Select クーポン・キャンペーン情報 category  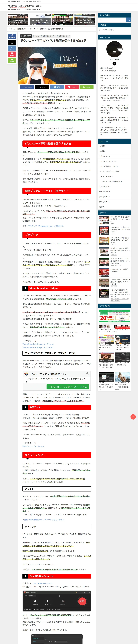114,172
